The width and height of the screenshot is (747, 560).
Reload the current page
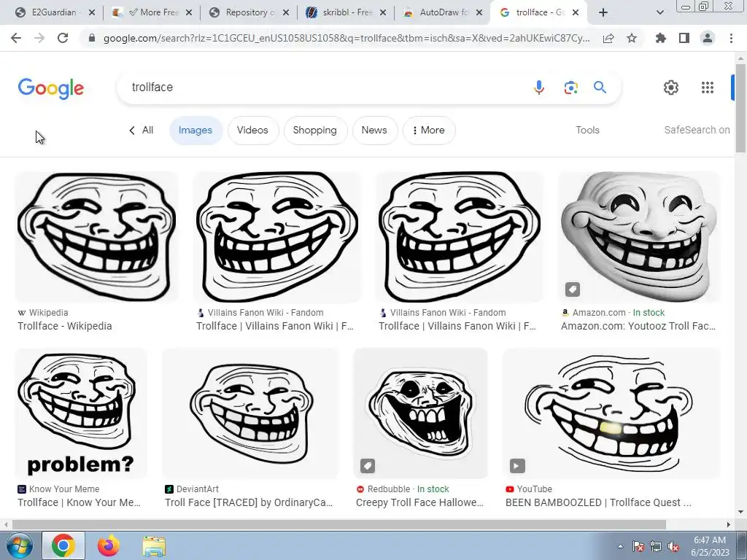[63, 38]
